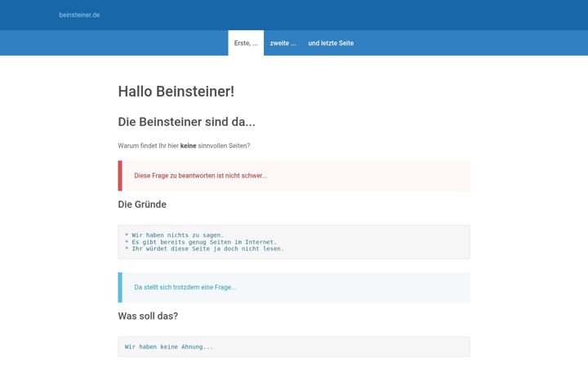Click the "Die Gründe" heading
The image size is (588, 368).
tap(142, 204)
